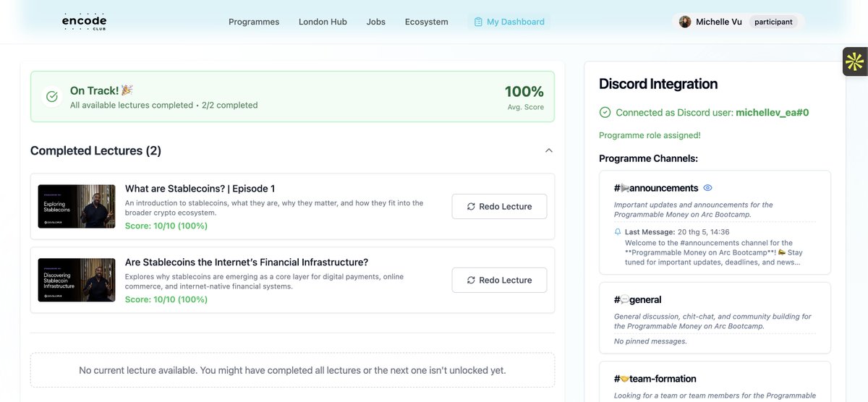Click Michelle Vu profile avatar

(x=685, y=22)
